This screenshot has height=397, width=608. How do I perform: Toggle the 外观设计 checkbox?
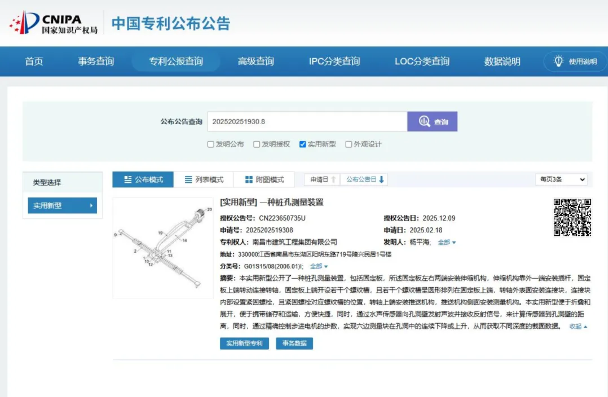pyautogui.click(x=348, y=144)
